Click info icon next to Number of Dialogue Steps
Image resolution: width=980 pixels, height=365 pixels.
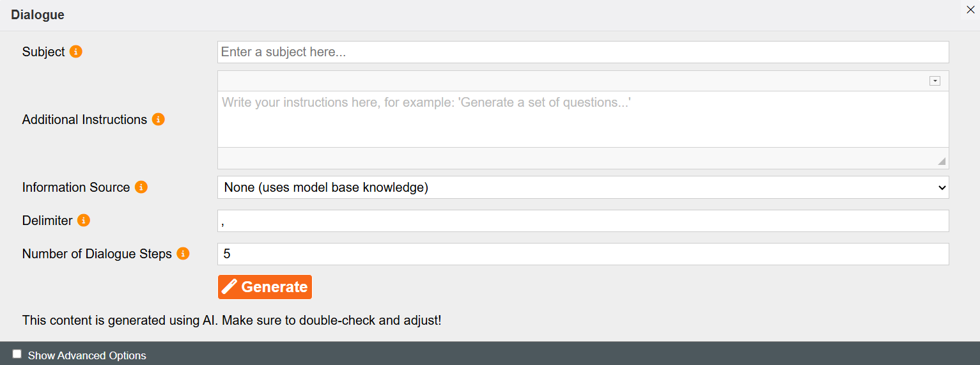pos(183,254)
